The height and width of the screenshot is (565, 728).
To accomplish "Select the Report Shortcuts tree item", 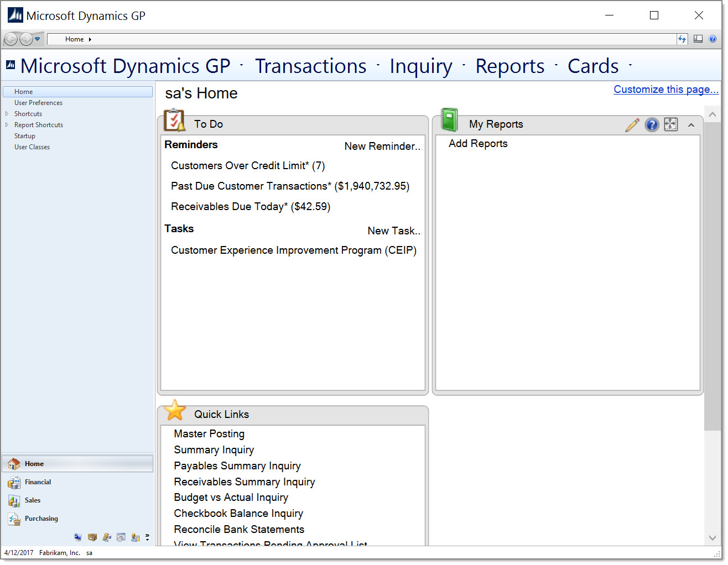I will (39, 125).
